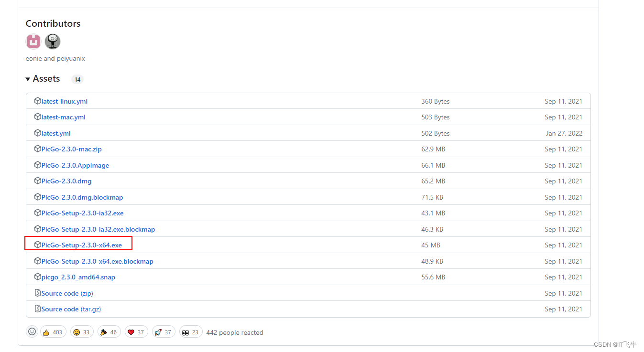Download PicGo-2.3.0-mac.zip
The width and height of the screenshot is (644, 352).
click(x=71, y=149)
